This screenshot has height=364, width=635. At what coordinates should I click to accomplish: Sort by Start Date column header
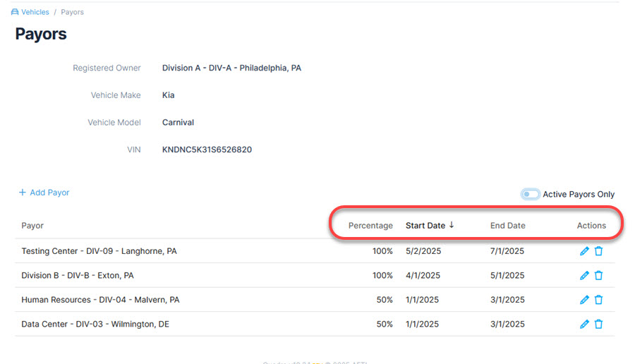click(425, 226)
